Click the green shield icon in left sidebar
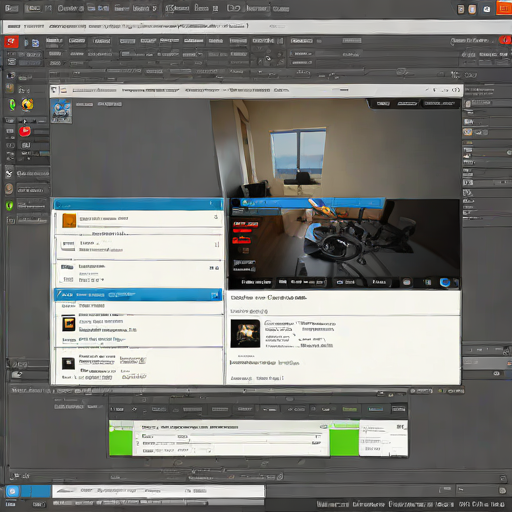The image size is (512, 512). 10,205
